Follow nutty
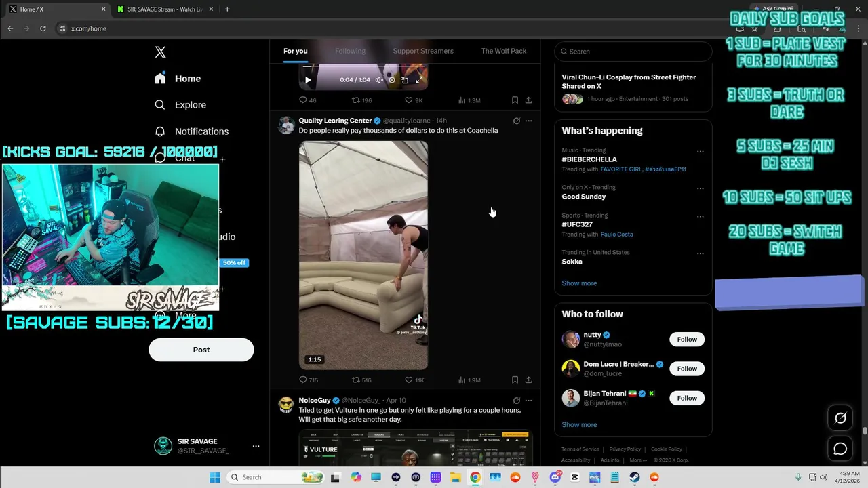Image resolution: width=868 pixels, height=488 pixels. tap(687, 340)
